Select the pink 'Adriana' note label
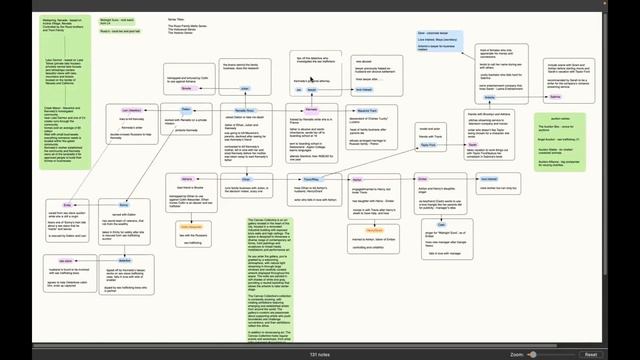640x360 pixels. 187,179
